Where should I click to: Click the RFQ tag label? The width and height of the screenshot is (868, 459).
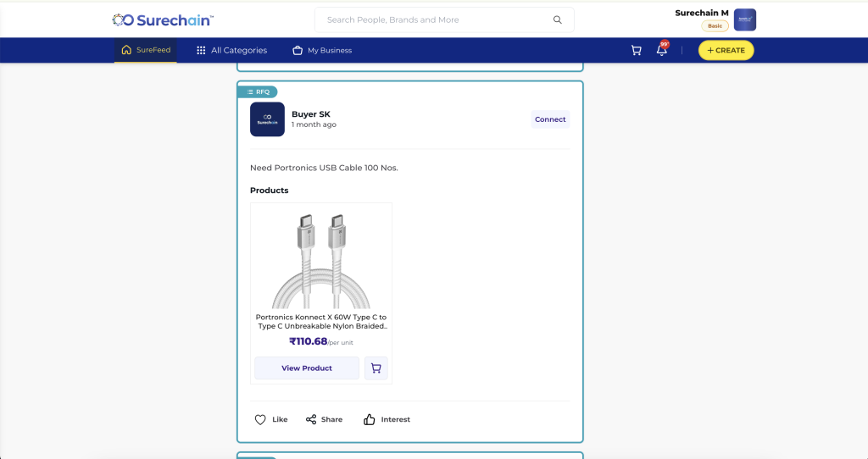[258, 91]
